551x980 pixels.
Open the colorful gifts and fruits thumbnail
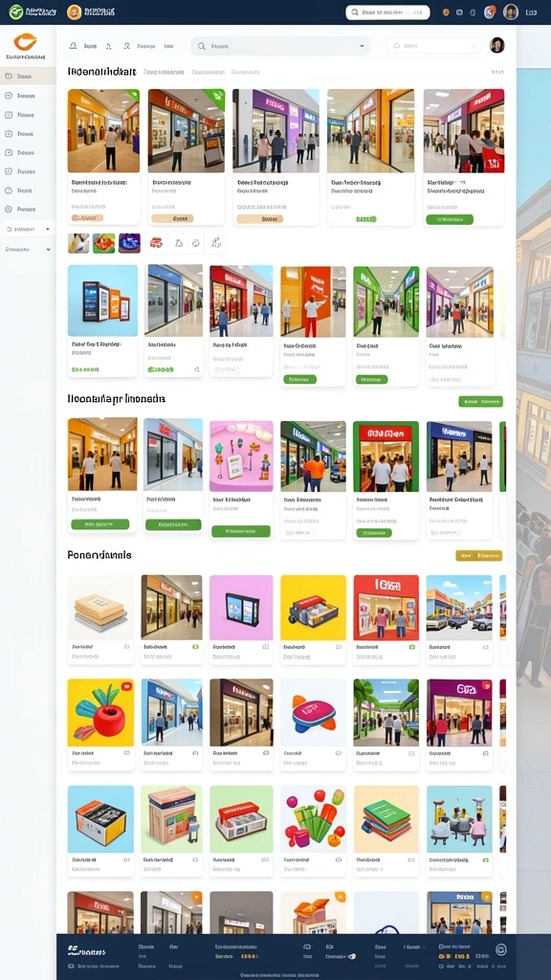(313, 819)
